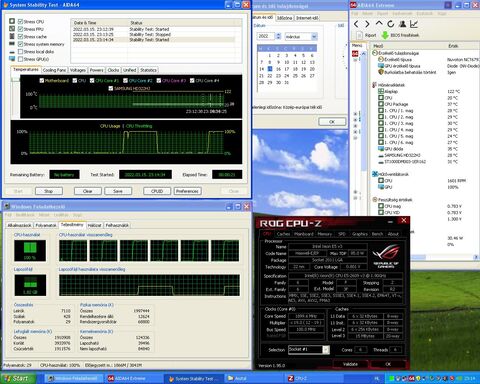Go back in AIDA64 Extreme toolbar

(x=356, y=24)
